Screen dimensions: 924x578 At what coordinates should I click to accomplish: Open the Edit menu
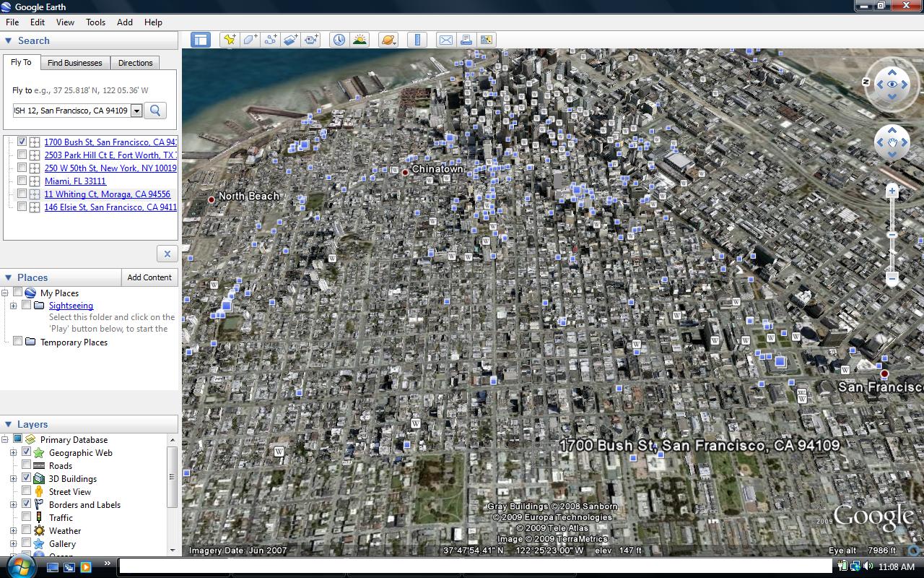pos(38,22)
